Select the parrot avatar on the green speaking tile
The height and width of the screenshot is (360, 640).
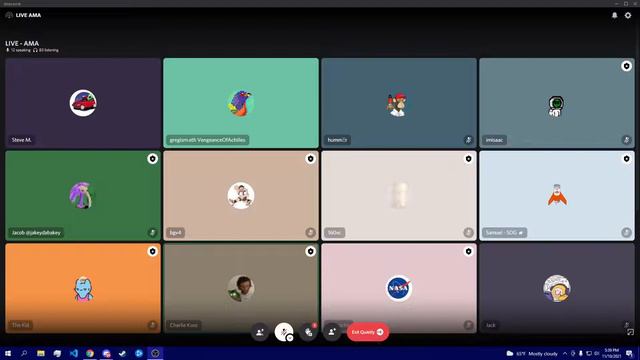pyautogui.click(x=241, y=103)
